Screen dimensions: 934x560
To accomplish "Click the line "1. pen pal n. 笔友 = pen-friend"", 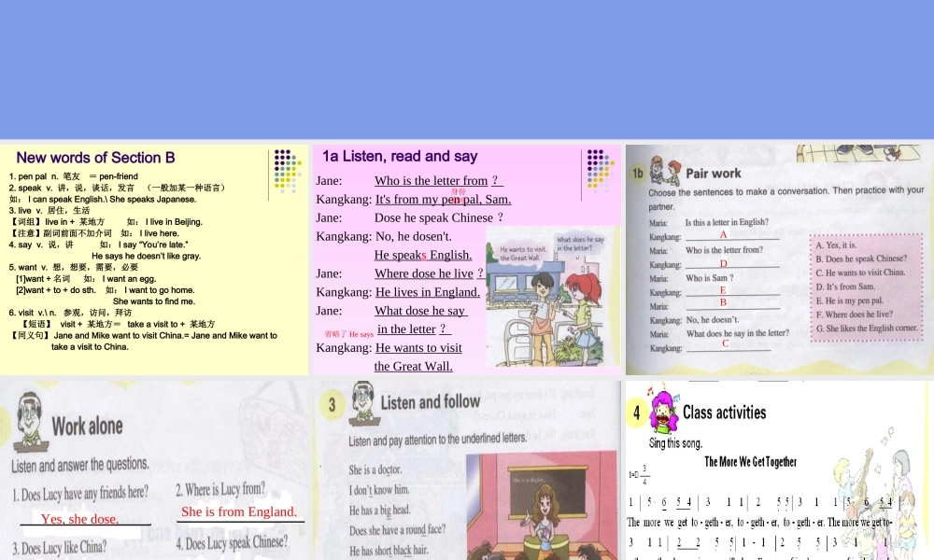I will pos(73,176).
